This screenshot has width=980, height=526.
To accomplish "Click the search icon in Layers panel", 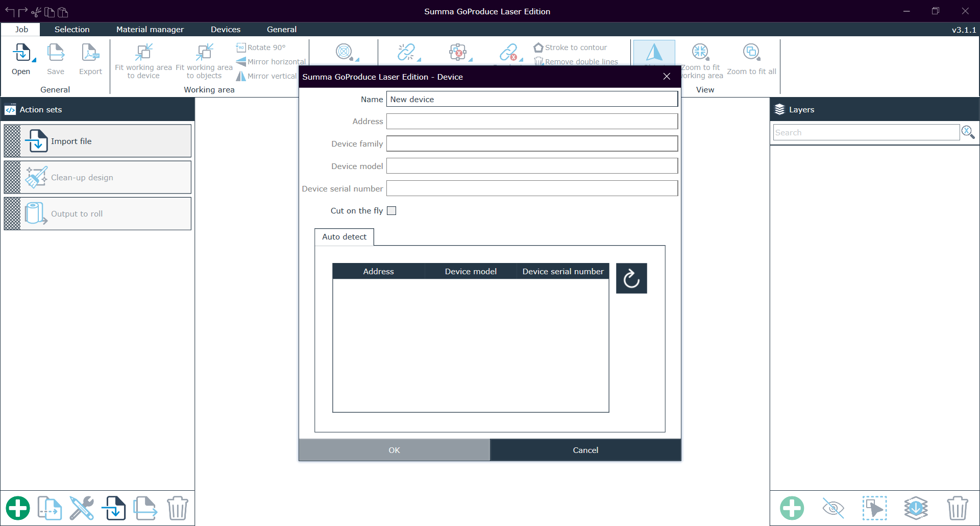I will pos(968,132).
